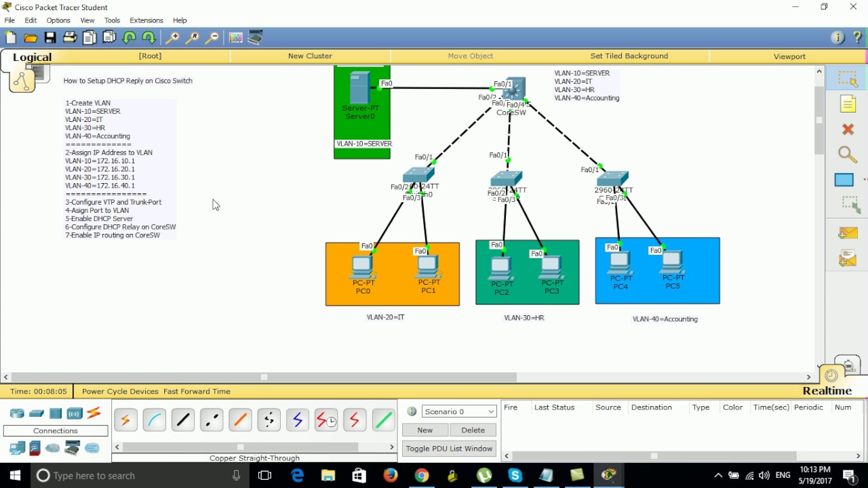This screenshot has height=488, width=868.
Task: Open the End Devices category
Action: click(x=17, y=448)
